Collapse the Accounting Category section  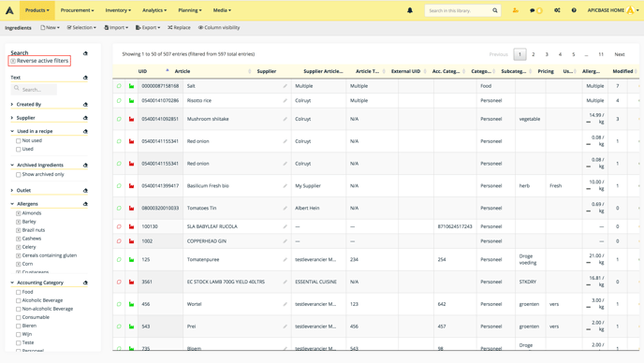(12, 283)
